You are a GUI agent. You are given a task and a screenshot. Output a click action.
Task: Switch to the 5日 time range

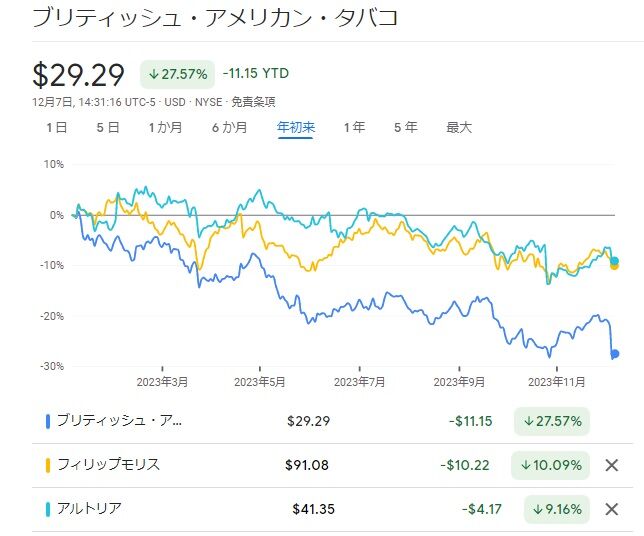click(x=108, y=127)
